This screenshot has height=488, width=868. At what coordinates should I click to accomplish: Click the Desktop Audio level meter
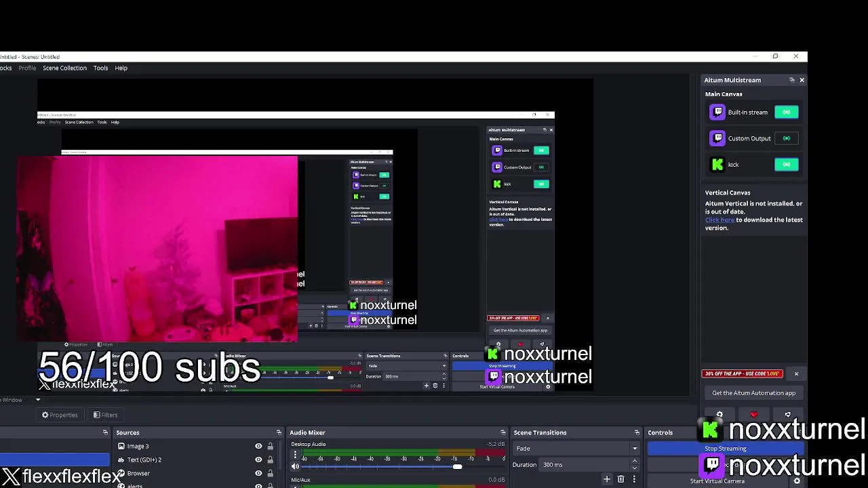click(405, 452)
